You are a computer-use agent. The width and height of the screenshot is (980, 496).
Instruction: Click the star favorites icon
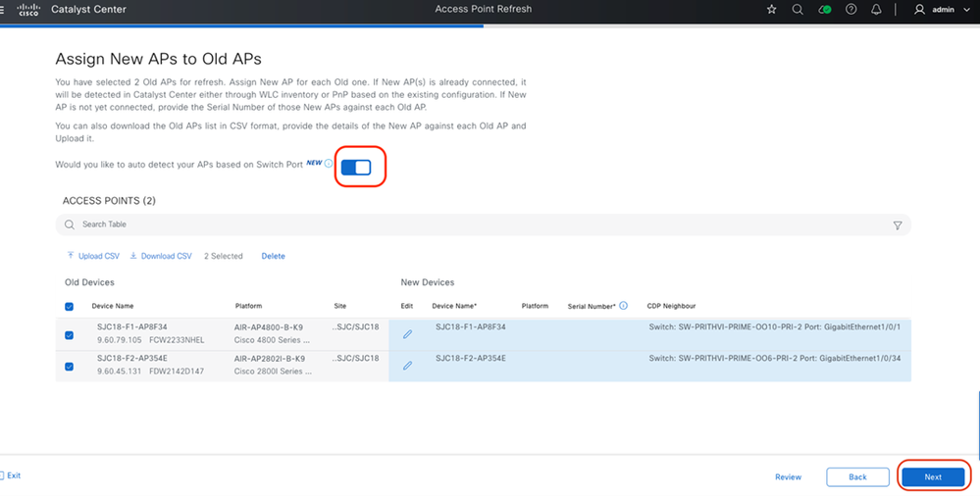point(771,10)
